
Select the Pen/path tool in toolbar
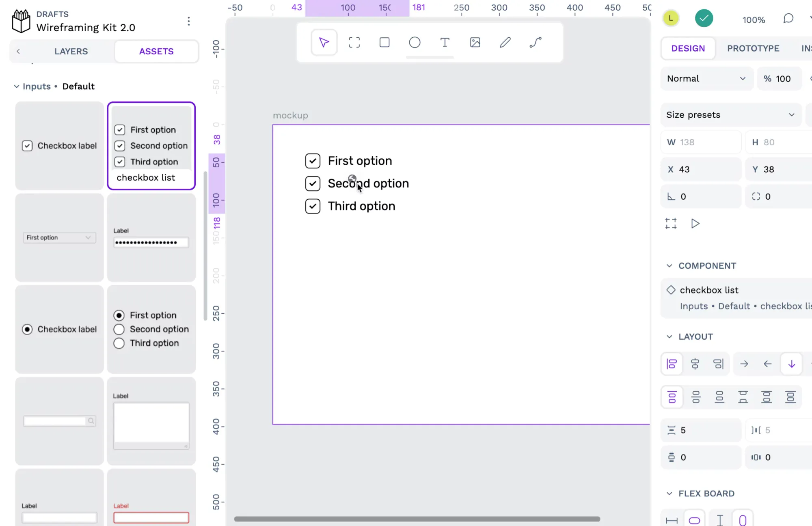[x=536, y=43]
